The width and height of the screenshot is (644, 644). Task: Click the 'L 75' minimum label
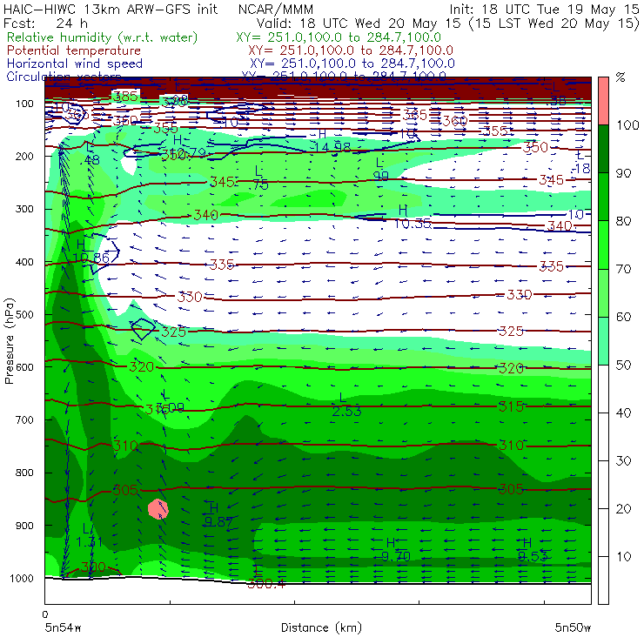coord(258,178)
